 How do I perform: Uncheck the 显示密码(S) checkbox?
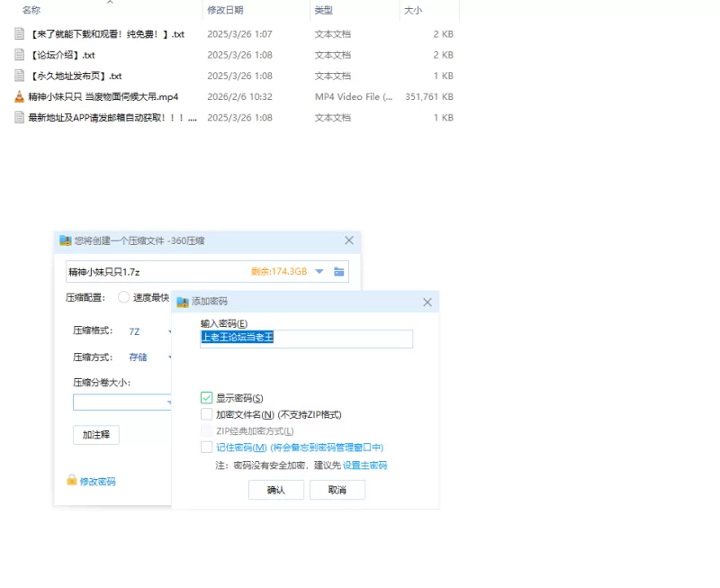pyautogui.click(x=207, y=398)
